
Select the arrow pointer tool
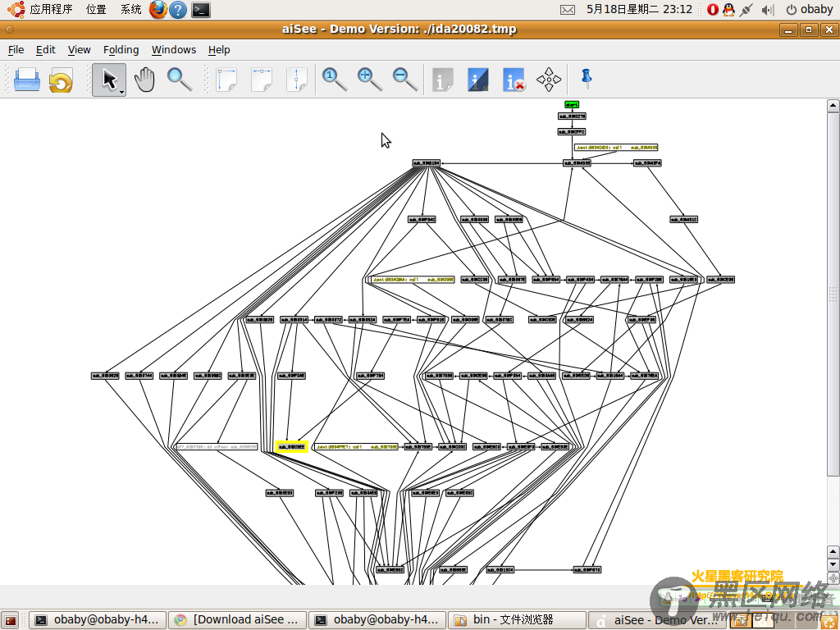[109, 80]
